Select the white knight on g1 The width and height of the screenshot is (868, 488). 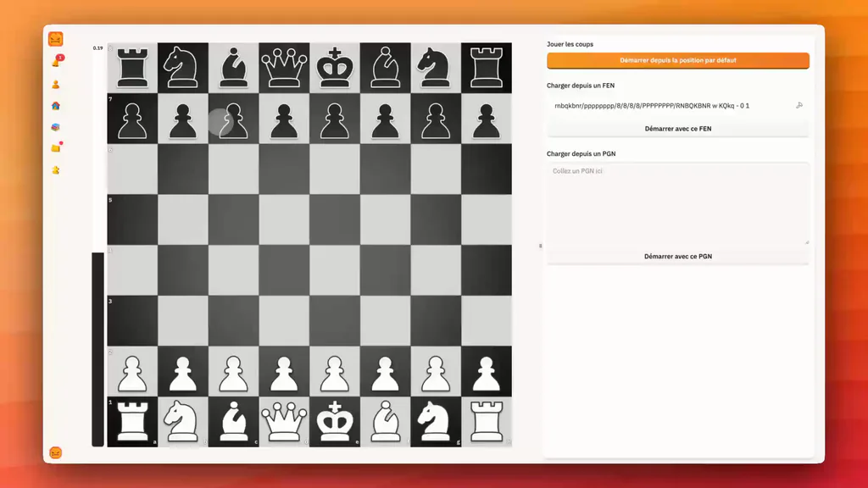pyautogui.click(x=436, y=422)
